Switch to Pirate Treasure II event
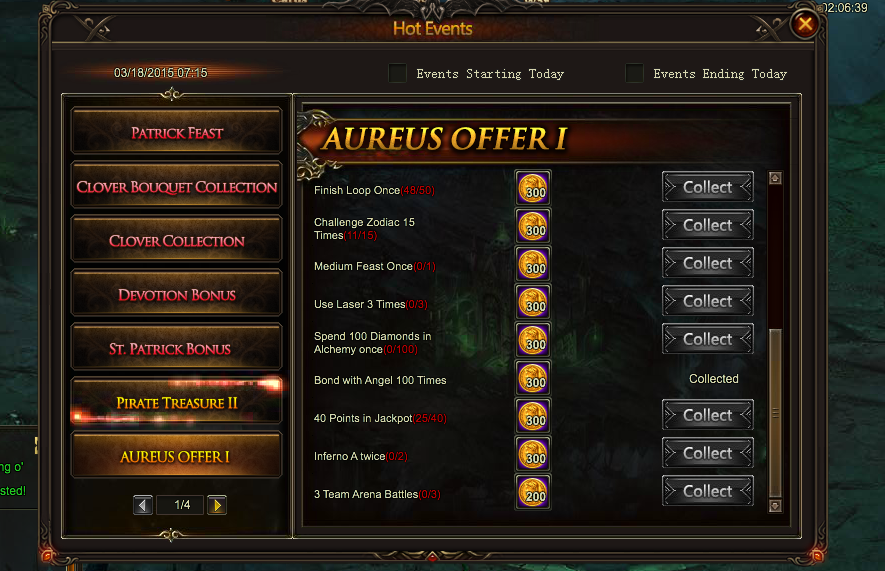The width and height of the screenshot is (885, 571). coord(176,401)
